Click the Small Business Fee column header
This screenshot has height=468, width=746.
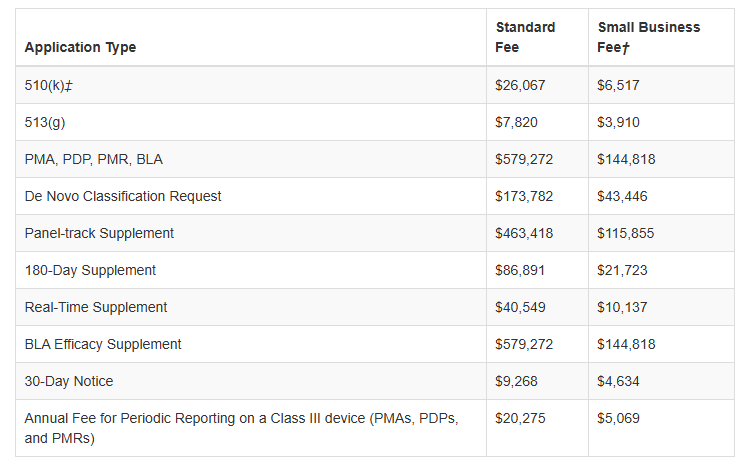(x=648, y=37)
